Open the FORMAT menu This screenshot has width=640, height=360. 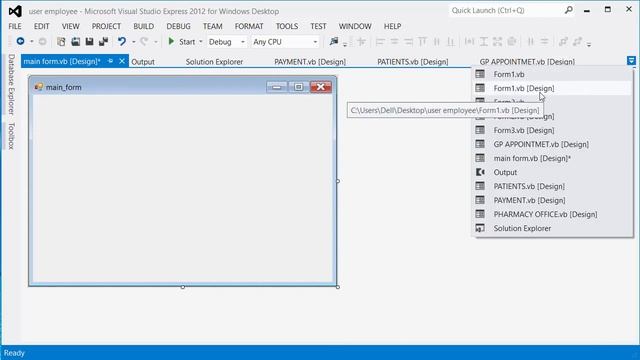[249, 26]
